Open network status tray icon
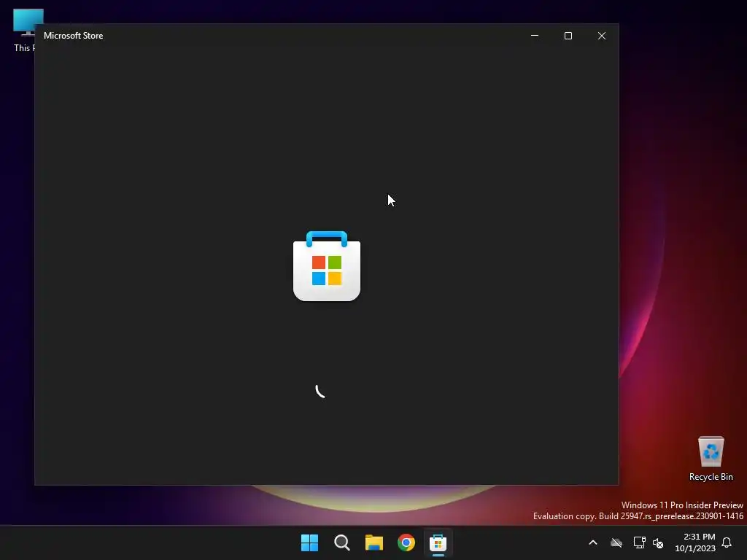This screenshot has height=560, width=747. coord(639,542)
